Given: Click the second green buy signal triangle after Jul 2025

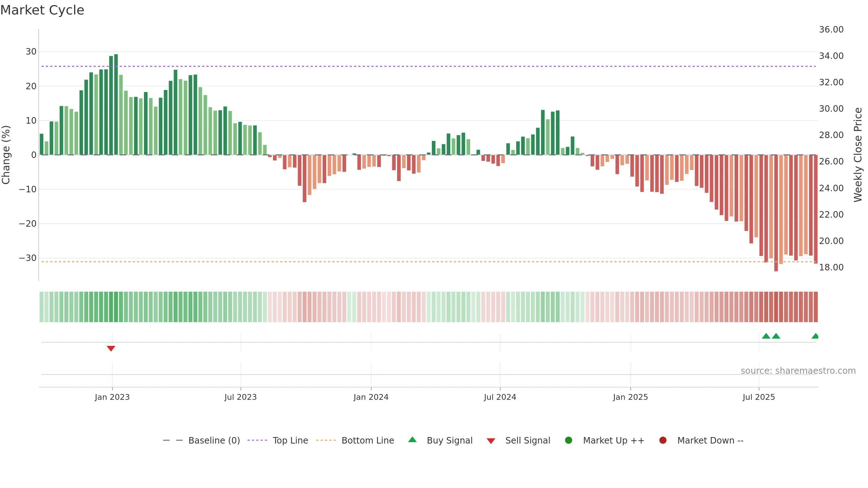Looking at the screenshot, I should pos(776,336).
